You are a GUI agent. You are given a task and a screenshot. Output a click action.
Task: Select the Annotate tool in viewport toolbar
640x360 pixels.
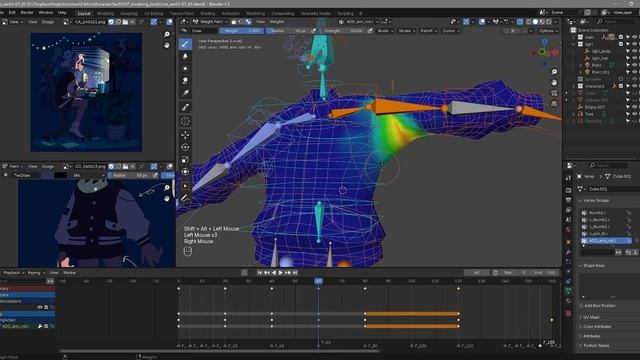pyautogui.click(x=185, y=198)
